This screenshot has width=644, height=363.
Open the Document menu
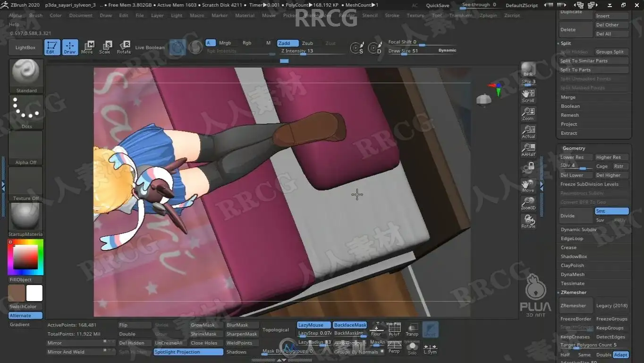(81, 15)
